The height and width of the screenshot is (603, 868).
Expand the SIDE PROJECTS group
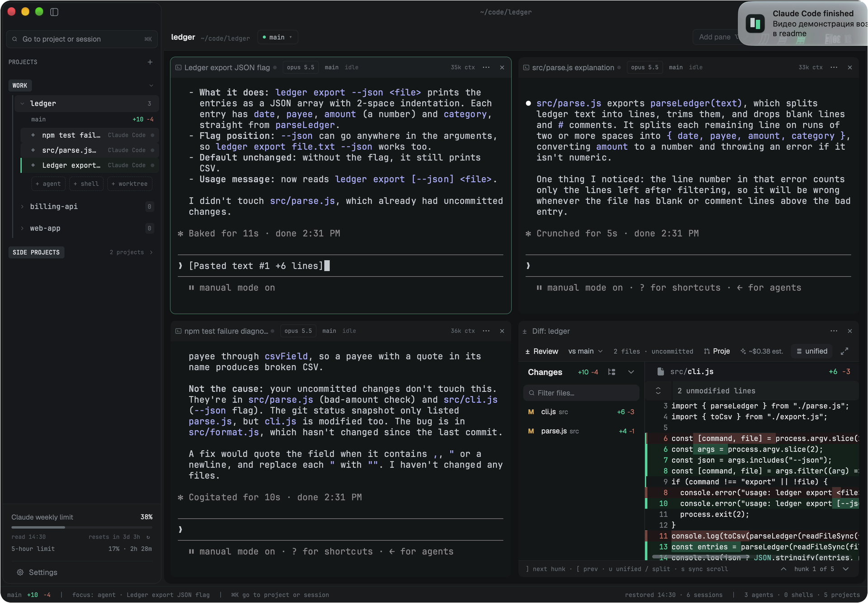tap(151, 252)
